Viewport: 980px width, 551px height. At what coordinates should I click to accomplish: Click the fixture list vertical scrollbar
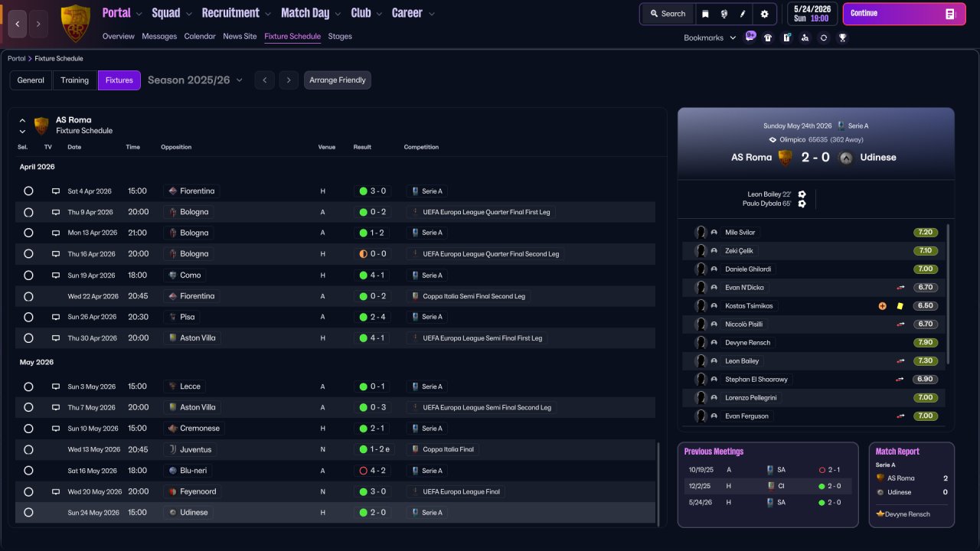pos(658,484)
